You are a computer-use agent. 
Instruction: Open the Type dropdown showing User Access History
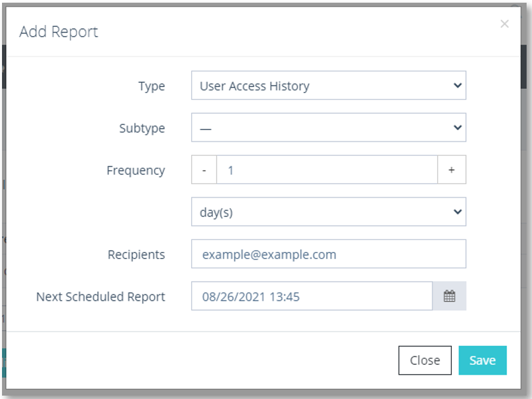(x=329, y=85)
